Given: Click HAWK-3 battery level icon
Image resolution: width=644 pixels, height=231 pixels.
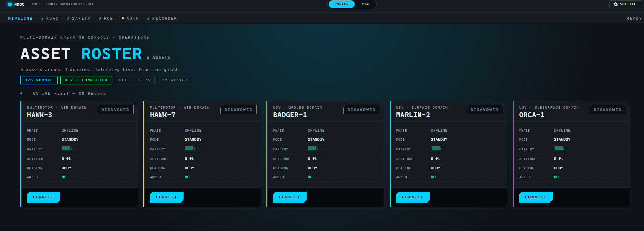Looking at the screenshot, I should click(x=67, y=149).
